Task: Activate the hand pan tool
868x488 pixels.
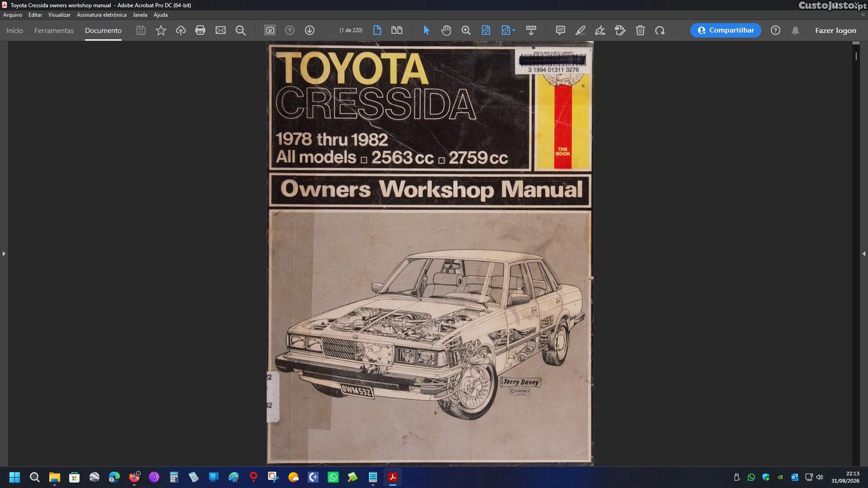Action: (x=446, y=30)
